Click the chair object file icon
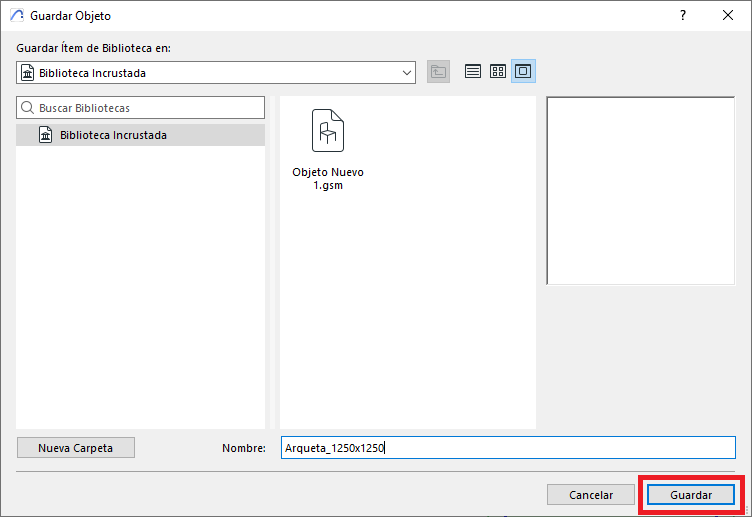Viewport: 752px width, 517px height. pyautogui.click(x=327, y=131)
